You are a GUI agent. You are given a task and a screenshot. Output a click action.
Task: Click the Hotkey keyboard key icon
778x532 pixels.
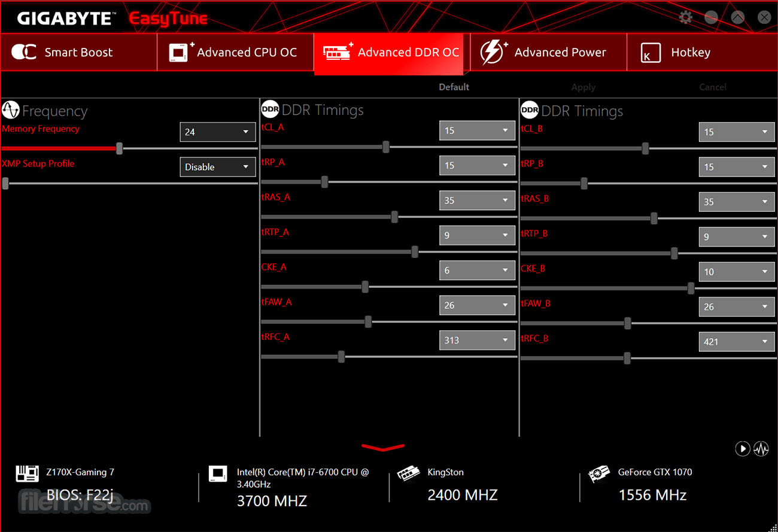pos(650,53)
